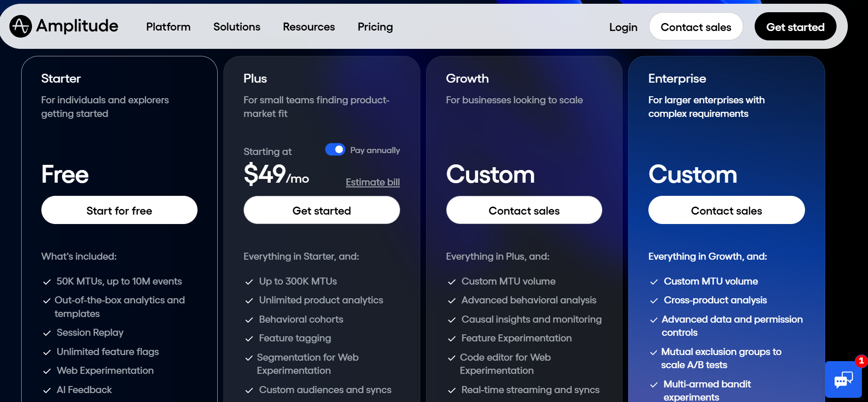Click the red chat notification badge
Viewport: 868px width, 402px height.
[x=861, y=361]
